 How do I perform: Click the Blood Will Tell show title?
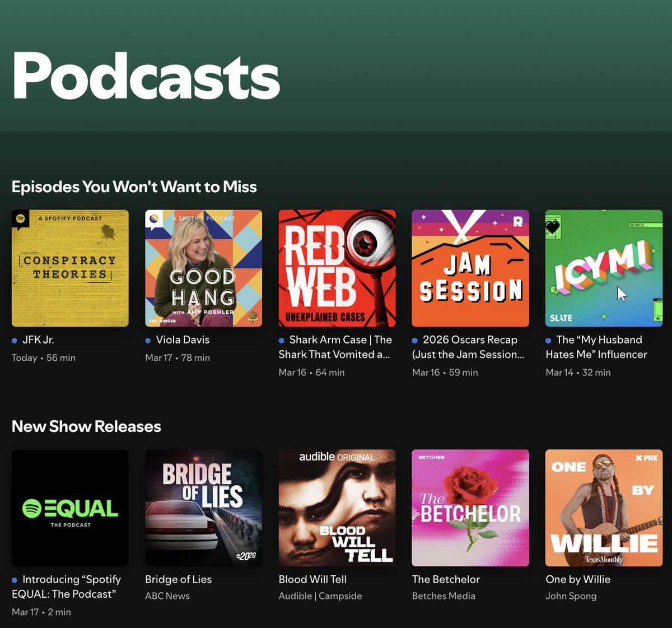point(312,580)
